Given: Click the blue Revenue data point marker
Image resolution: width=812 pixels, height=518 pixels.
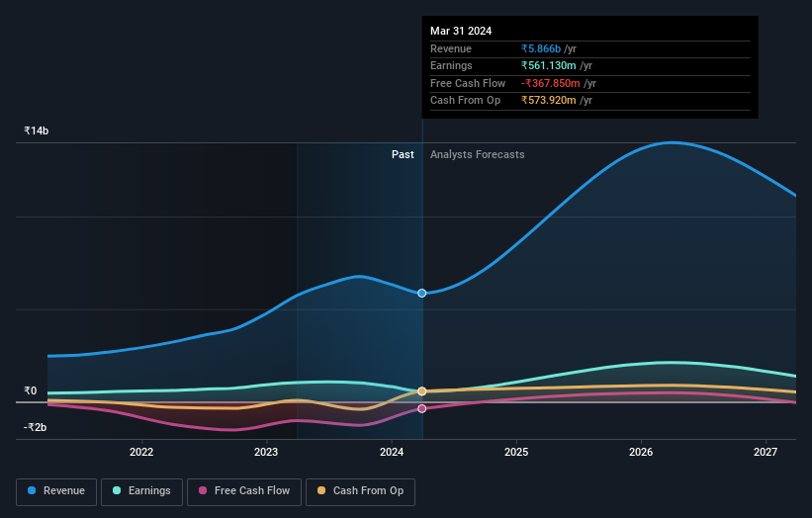Looking at the screenshot, I should 422,294.
